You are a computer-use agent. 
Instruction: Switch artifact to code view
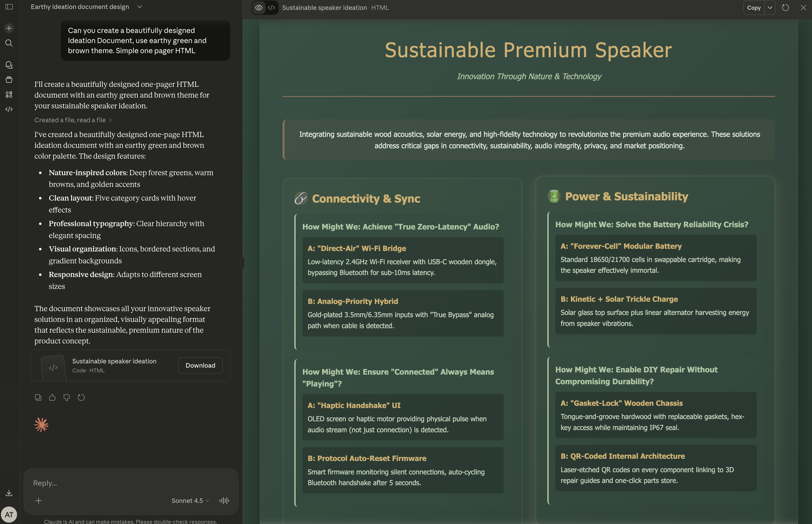click(271, 7)
